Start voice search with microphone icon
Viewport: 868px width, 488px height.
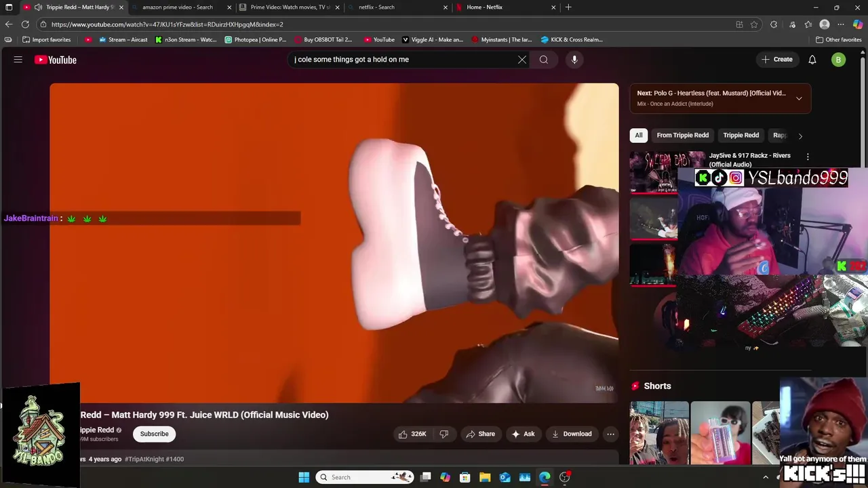point(574,60)
